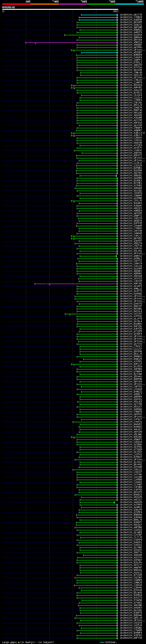Select the UniRef100_B9MKP8 label
Viewport: 146px width, 644px height.
(x=131, y=55)
